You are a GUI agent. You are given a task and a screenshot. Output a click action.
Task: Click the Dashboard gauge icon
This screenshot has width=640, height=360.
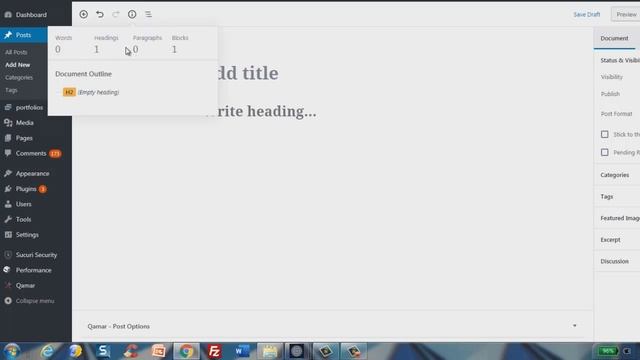click(x=8, y=15)
